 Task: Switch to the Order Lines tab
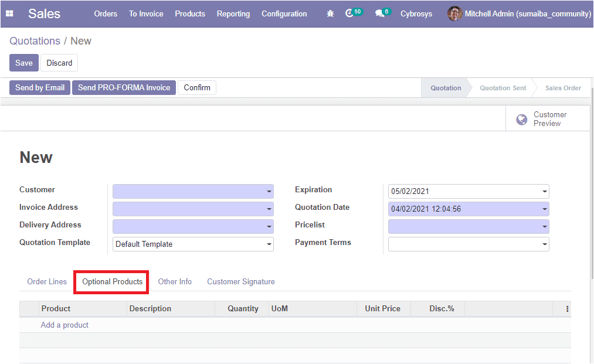47,282
